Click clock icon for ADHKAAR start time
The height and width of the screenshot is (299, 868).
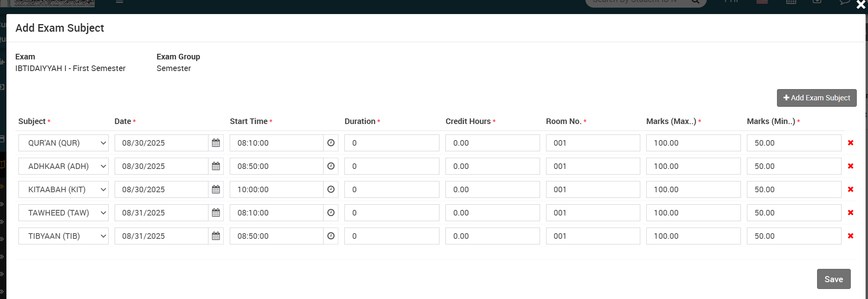(331, 166)
